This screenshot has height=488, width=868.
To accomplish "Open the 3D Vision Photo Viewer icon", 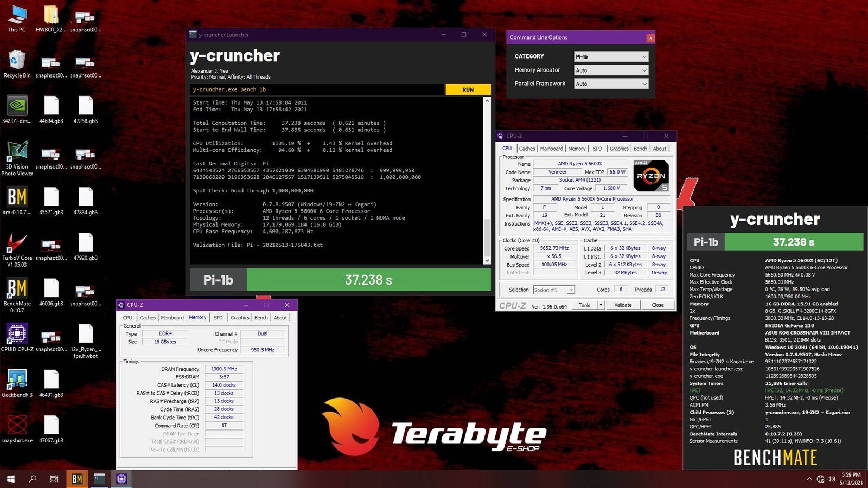I will [17, 152].
